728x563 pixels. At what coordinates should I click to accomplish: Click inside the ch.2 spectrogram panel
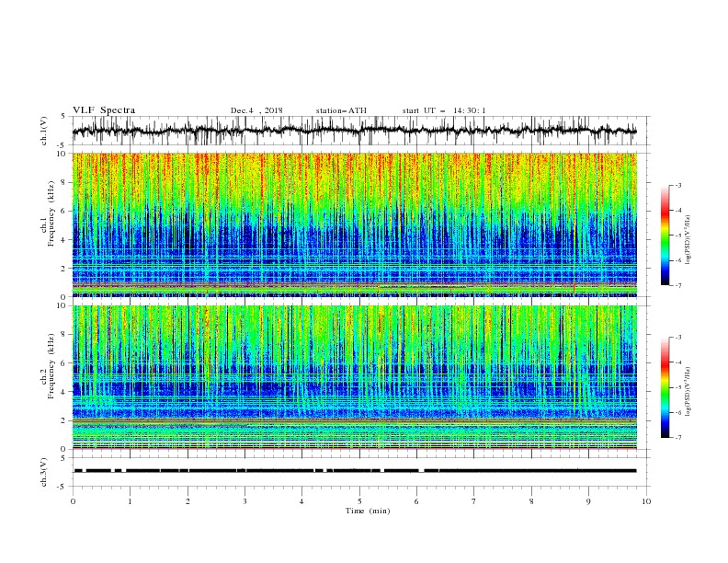(355, 377)
